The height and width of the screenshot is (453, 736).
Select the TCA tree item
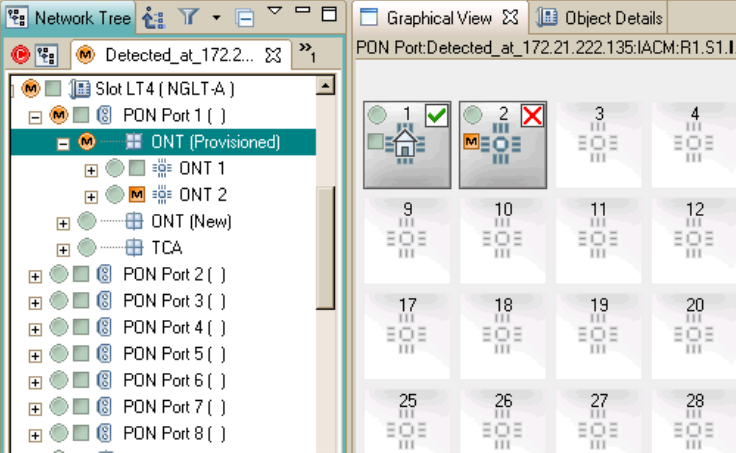(x=167, y=247)
